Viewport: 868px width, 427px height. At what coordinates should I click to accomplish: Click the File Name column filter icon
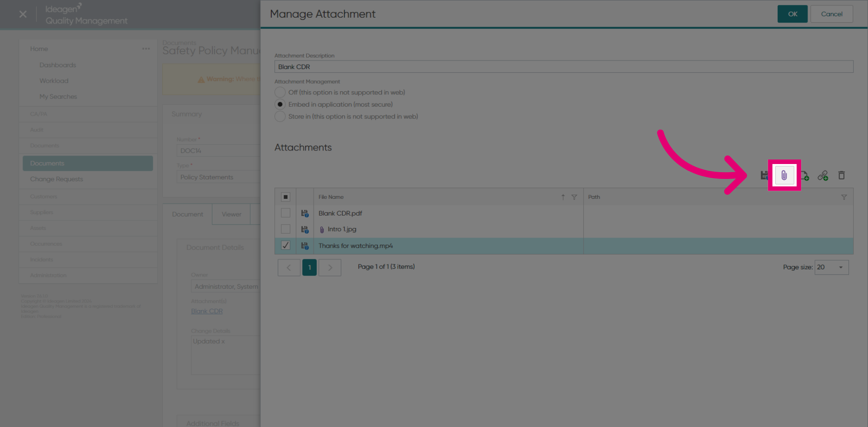point(574,197)
